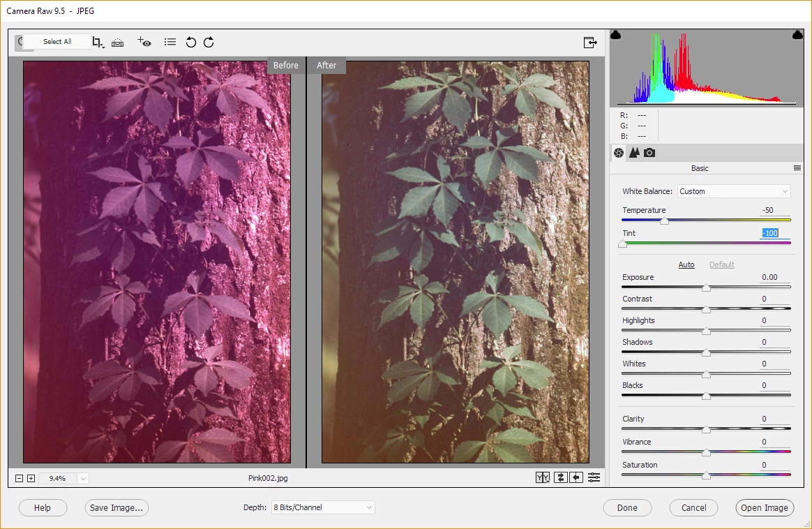Click the Blacks slider handle
Image resolution: width=812 pixels, height=529 pixels.
click(706, 396)
